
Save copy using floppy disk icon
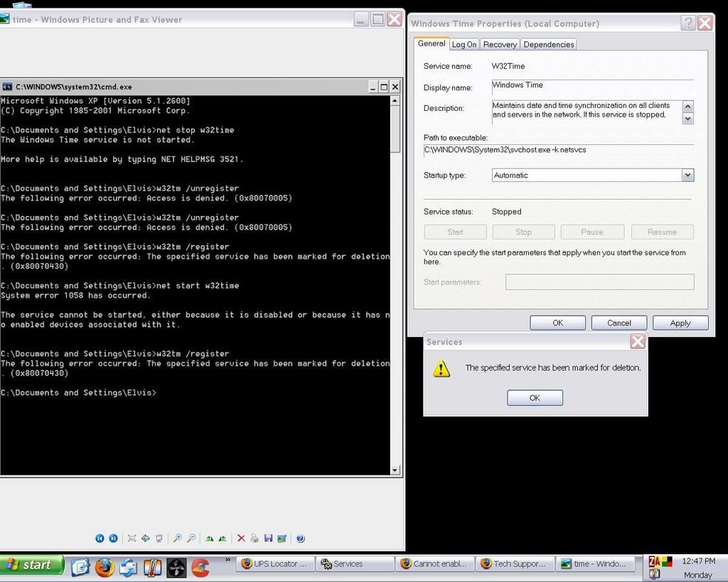click(x=268, y=539)
